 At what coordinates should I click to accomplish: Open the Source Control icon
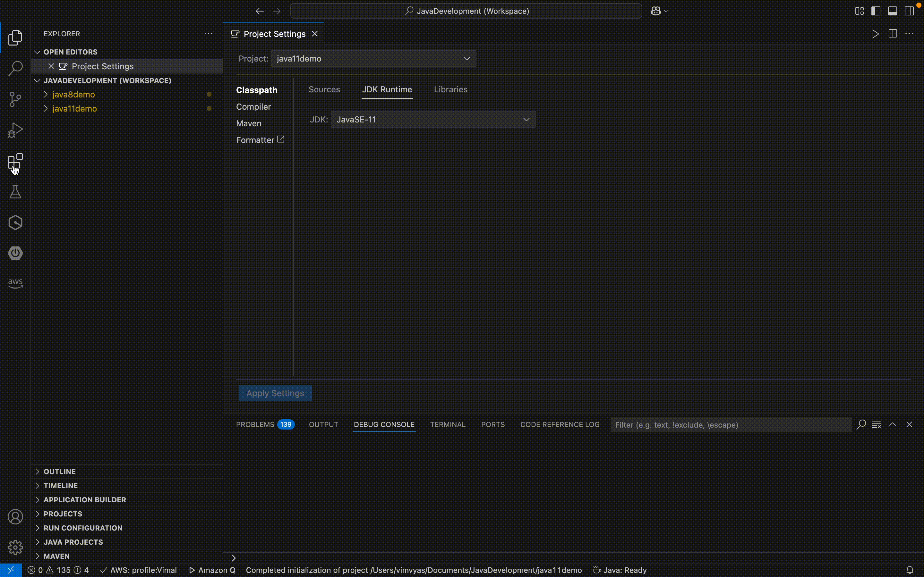tap(15, 99)
